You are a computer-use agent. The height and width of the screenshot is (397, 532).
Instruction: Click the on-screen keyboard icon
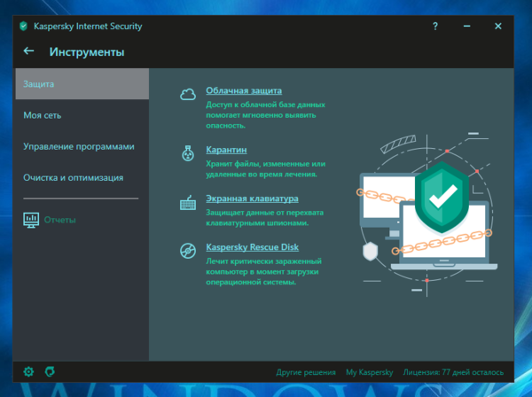click(x=188, y=203)
